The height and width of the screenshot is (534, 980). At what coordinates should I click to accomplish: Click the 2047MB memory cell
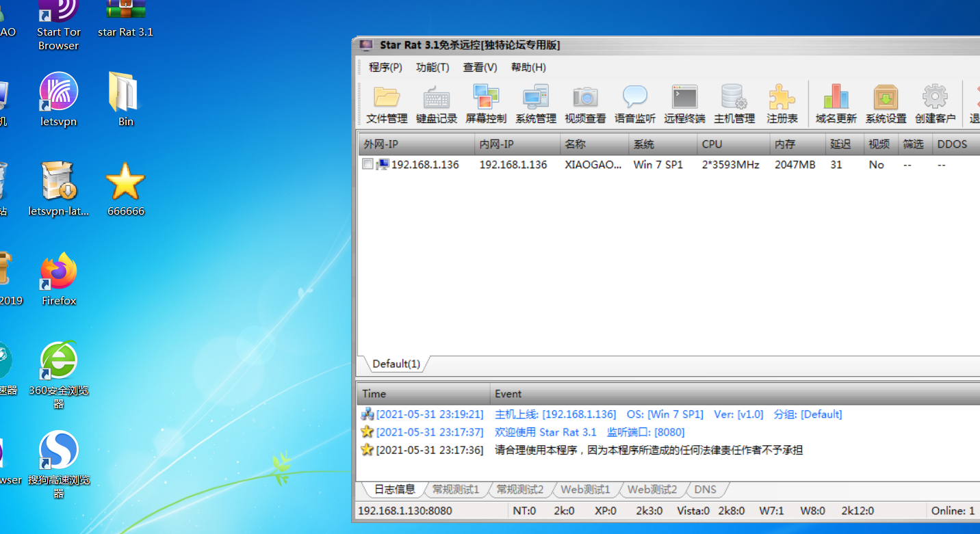(x=795, y=165)
